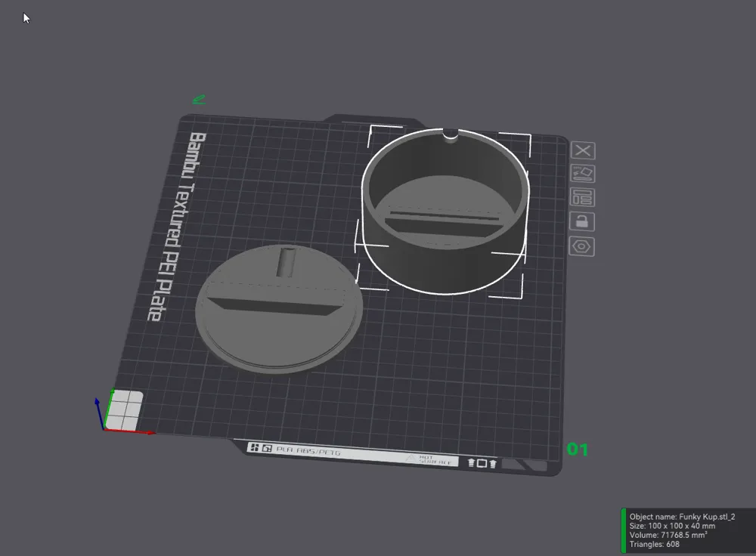Click the PLA ABS/PETG filament label
Image resolution: width=756 pixels, height=556 pixels.
tap(310, 452)
